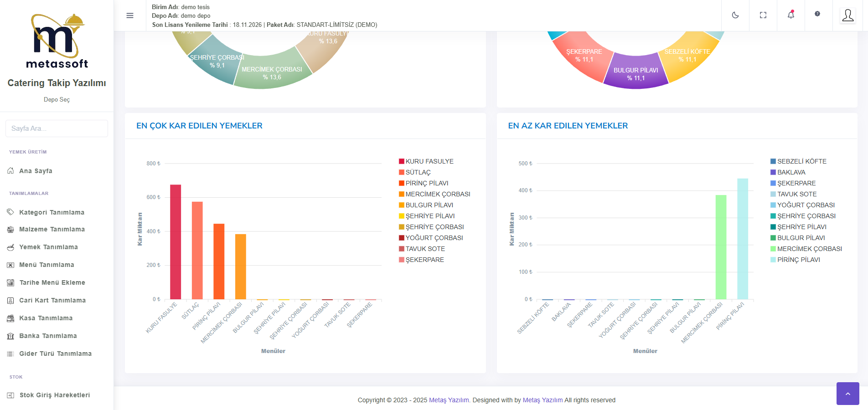Open the user profile avatar menu
868x410 pixels.
847,15
